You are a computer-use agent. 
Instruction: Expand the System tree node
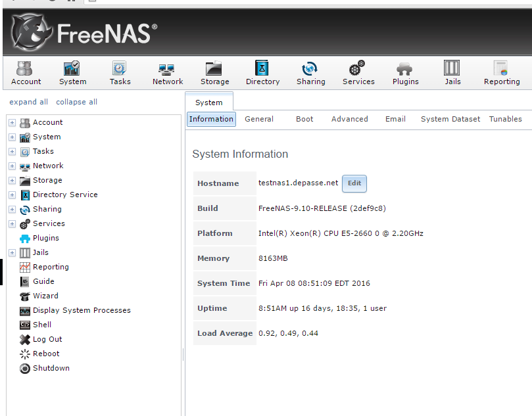pyautogui.click(x=12, y=137)
